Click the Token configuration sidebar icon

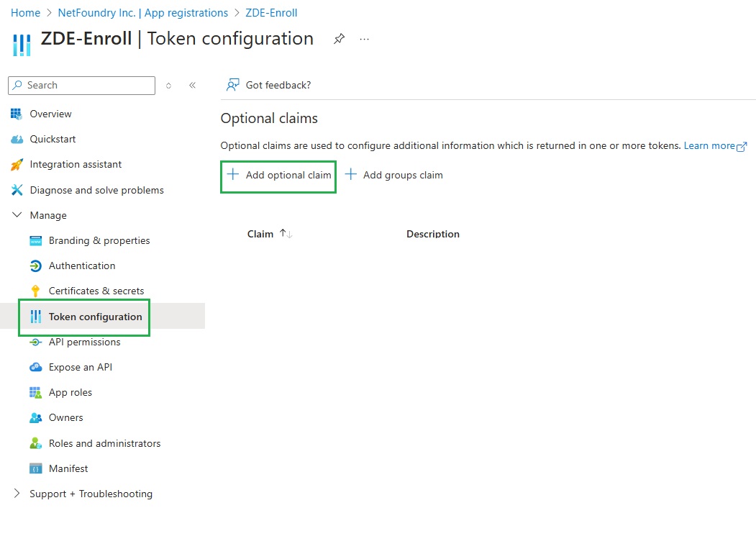(36, 317)
